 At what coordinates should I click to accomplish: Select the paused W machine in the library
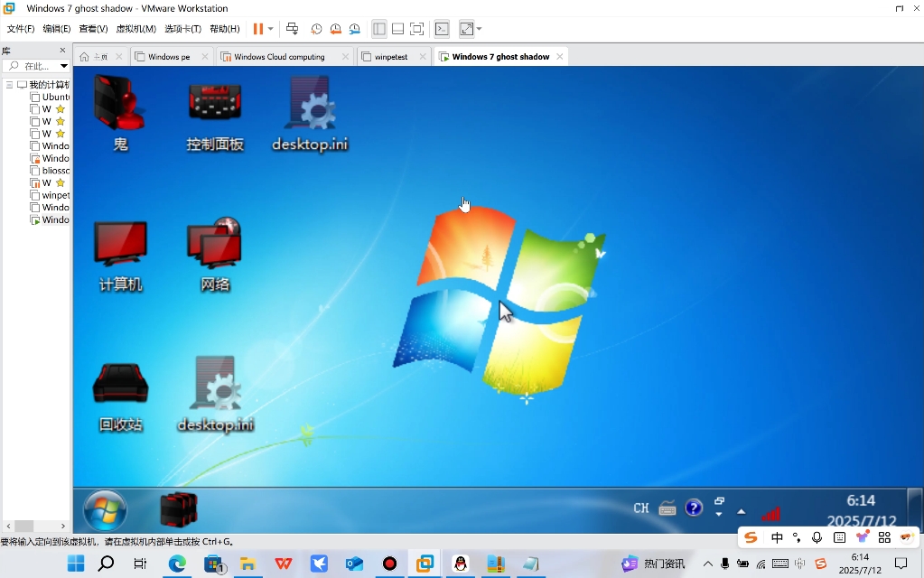tap(47, 182)
